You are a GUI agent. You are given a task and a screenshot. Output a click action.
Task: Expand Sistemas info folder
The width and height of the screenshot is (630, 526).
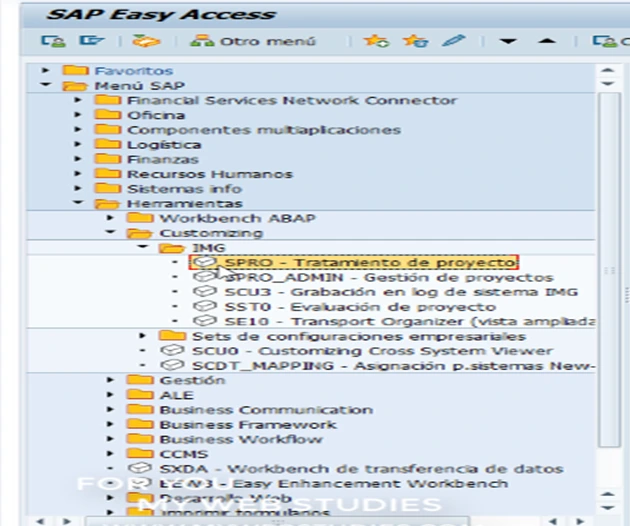(78, 188)
